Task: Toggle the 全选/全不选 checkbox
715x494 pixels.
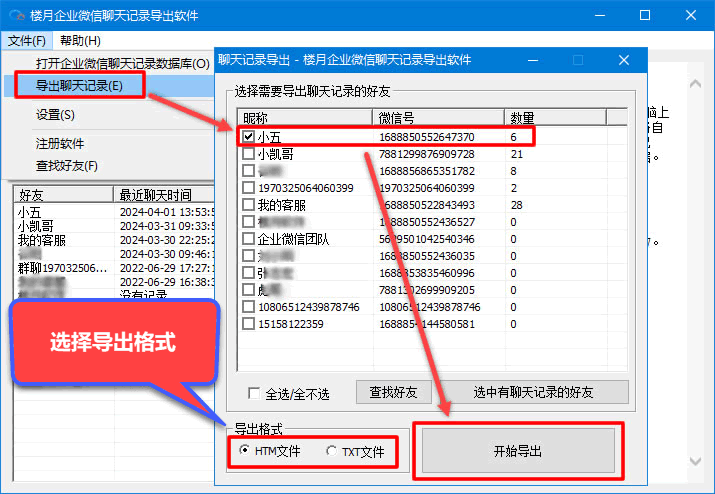Action: [254, 393]
